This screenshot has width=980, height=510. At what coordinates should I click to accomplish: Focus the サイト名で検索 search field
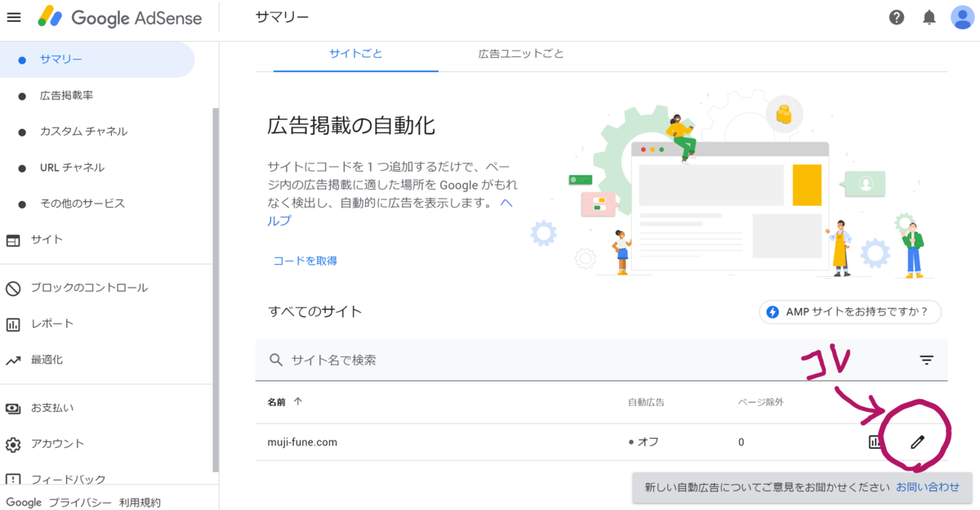tap(601, 360)
